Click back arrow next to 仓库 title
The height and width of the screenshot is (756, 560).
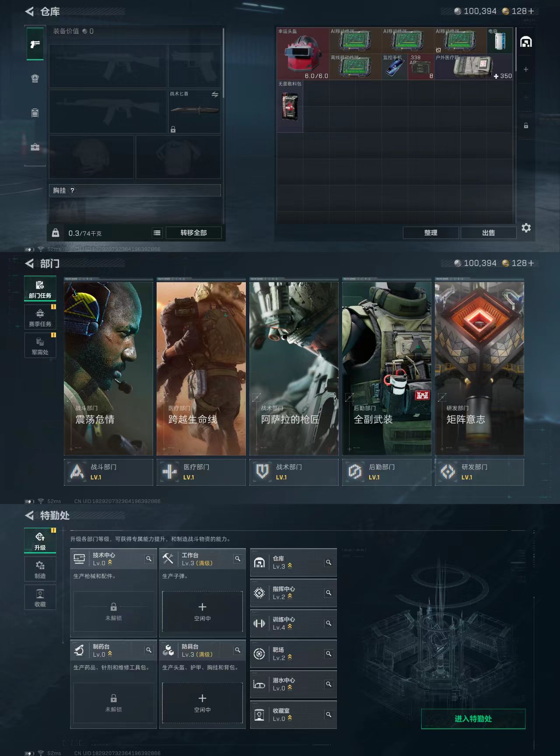pyautogui.click(x=30, y=11)
